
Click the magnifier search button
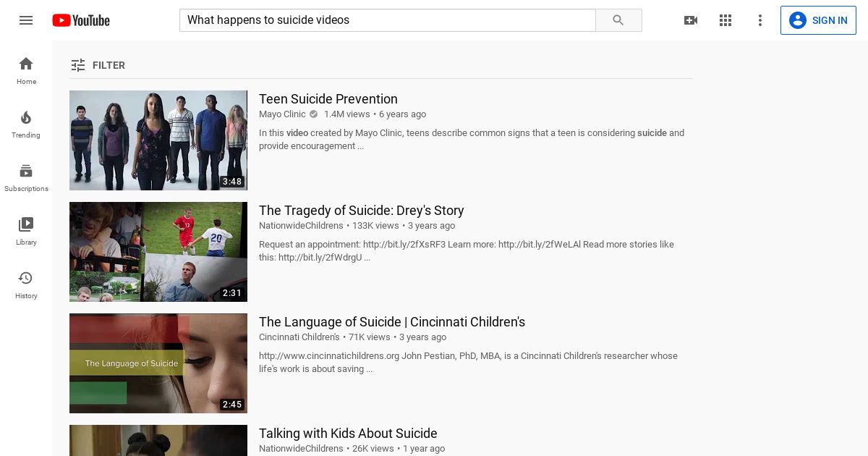tap(618, 20)
